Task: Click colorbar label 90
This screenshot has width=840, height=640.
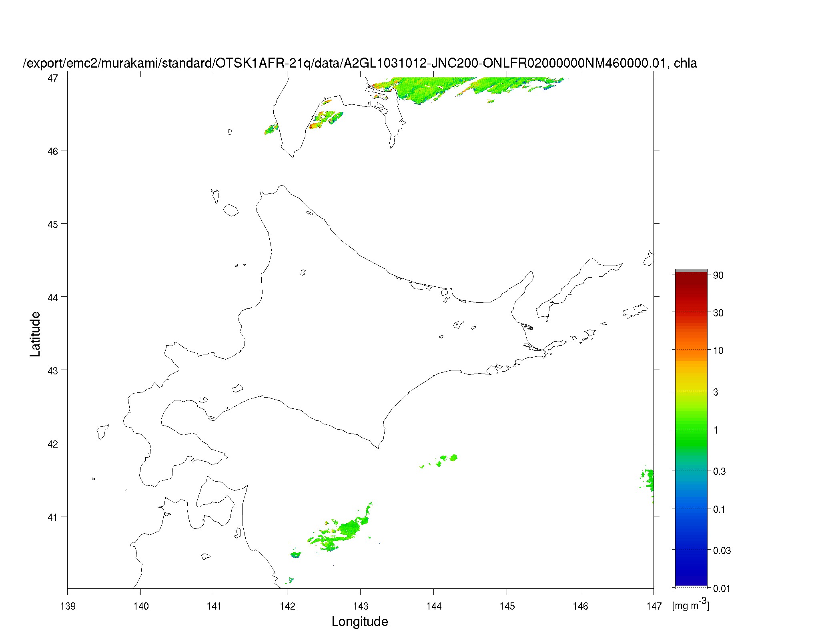Action: [x=718, y=275]
